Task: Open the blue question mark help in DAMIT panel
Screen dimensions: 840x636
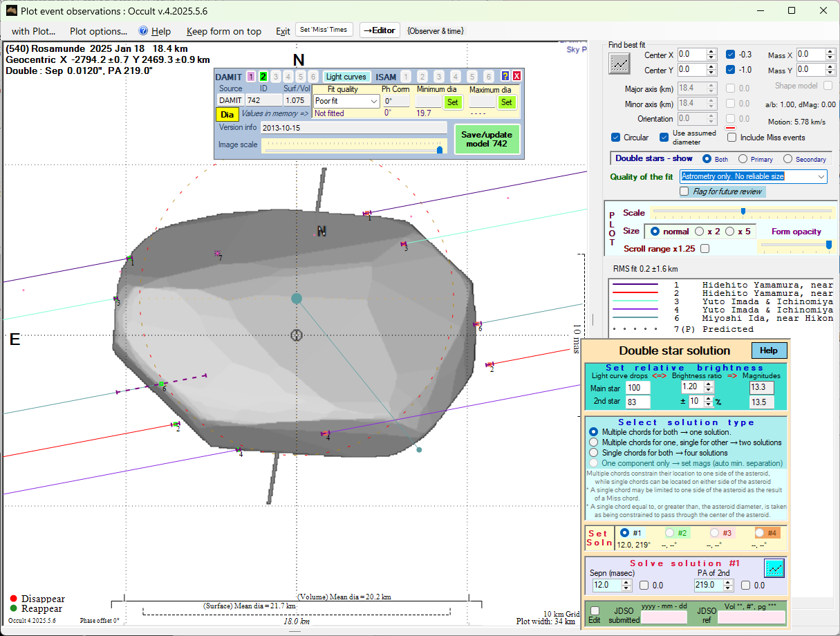Action: point(505,76)
